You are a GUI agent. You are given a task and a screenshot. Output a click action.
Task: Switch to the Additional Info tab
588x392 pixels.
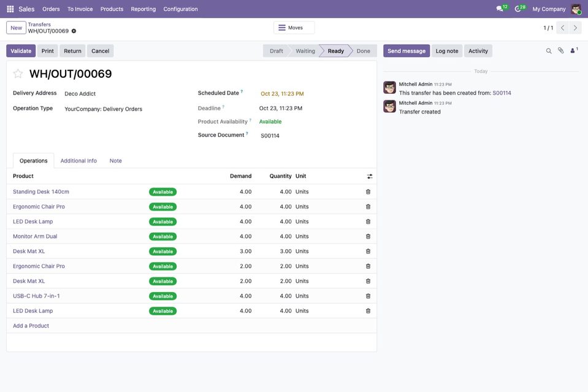(x=78, y=161)
